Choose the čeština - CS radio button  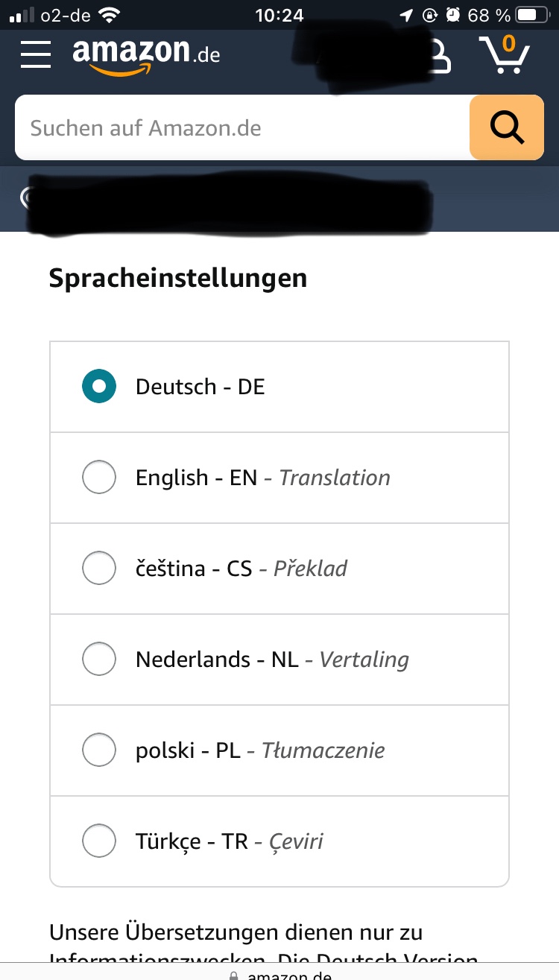(99, 569)
